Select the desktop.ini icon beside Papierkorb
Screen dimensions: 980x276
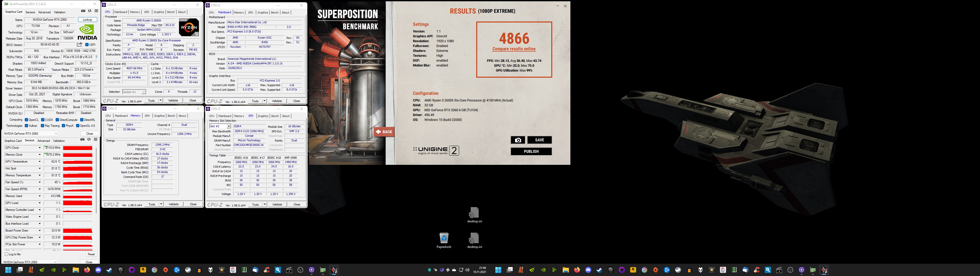[474, 240]
